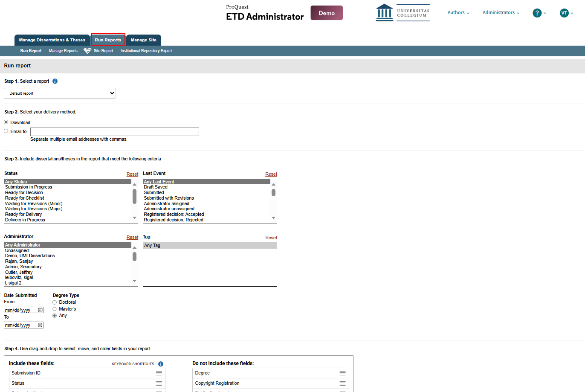
Task: Choose Any degree type
Action: [55, 316]
